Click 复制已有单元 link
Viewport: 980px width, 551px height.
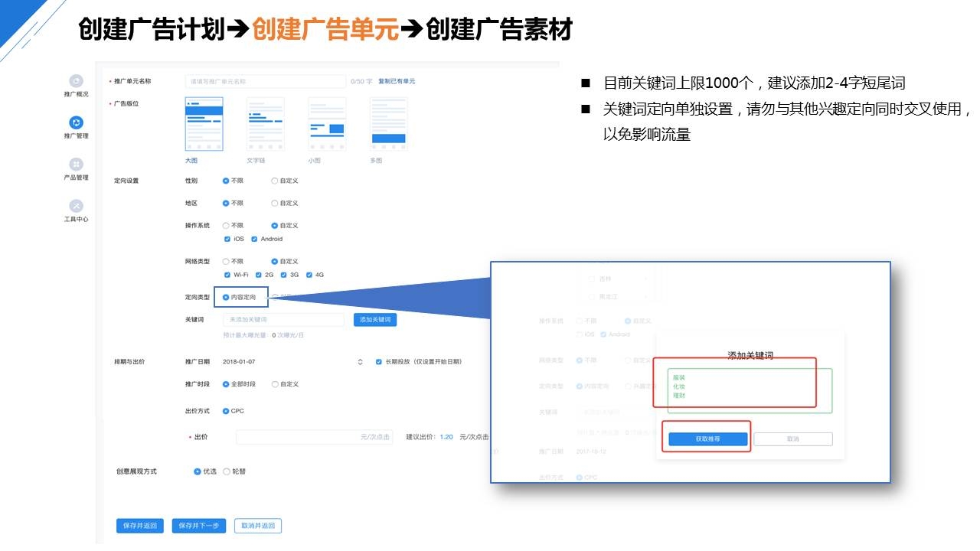point(397,81)
